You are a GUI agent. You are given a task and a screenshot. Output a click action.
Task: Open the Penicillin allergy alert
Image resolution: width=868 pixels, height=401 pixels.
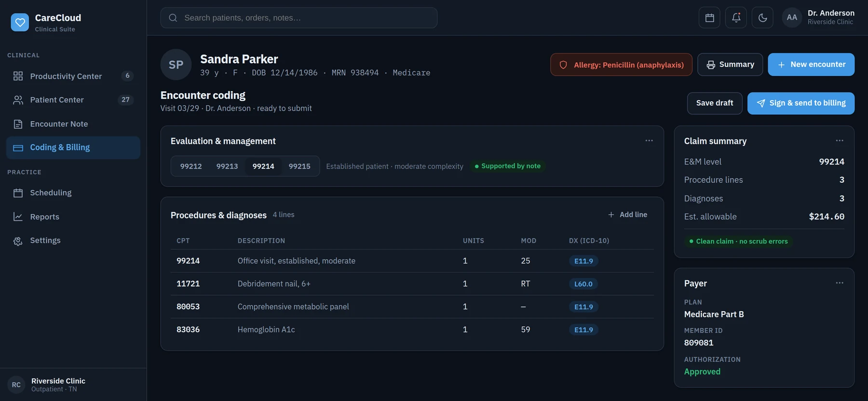[x=621, y=65]
